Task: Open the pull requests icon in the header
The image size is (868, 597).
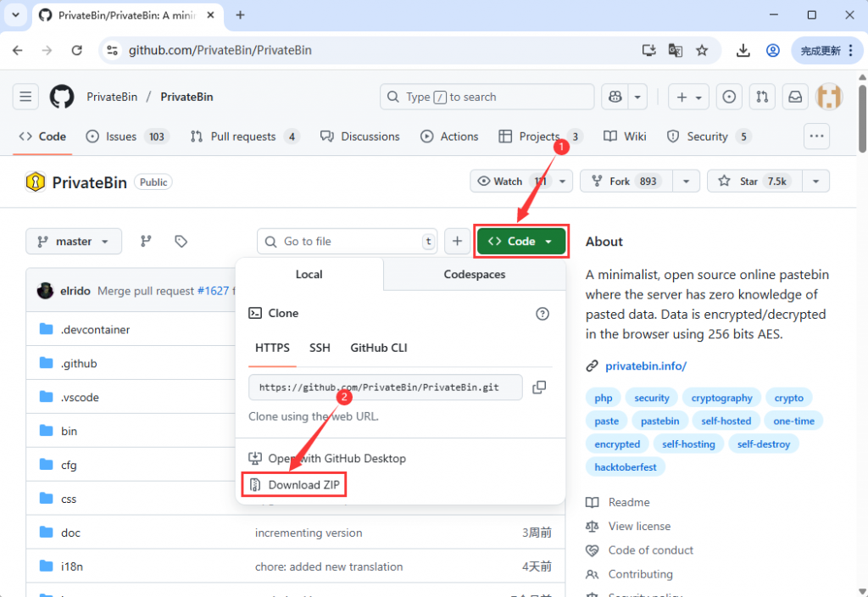Action: point(762,97)
